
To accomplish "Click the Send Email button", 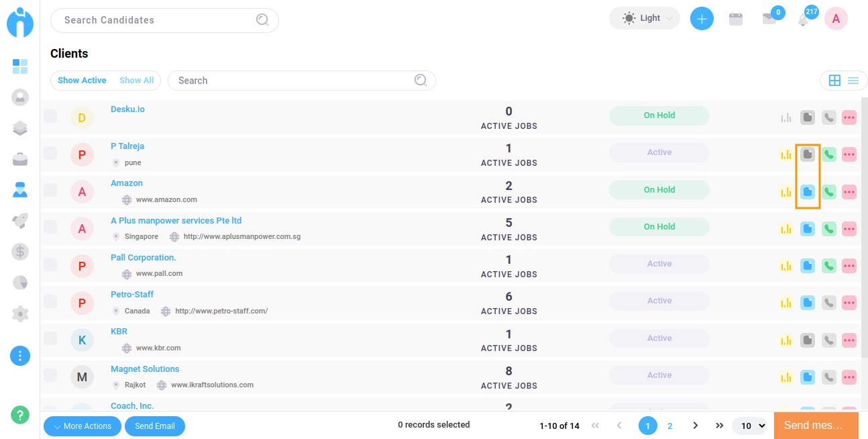I will pyautogui.click(x=155, y=426).
